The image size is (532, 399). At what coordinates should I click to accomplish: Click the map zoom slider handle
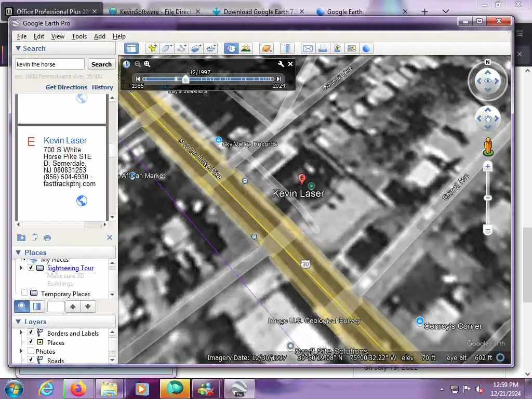click(x=487, y=198)
